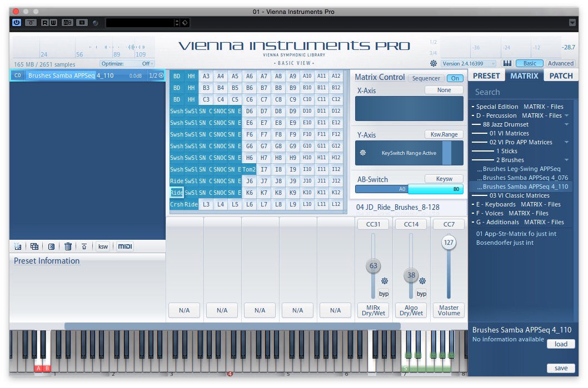588x388 pixels.
Task: Click the keyboard display icon
Action: click(507, 63)
